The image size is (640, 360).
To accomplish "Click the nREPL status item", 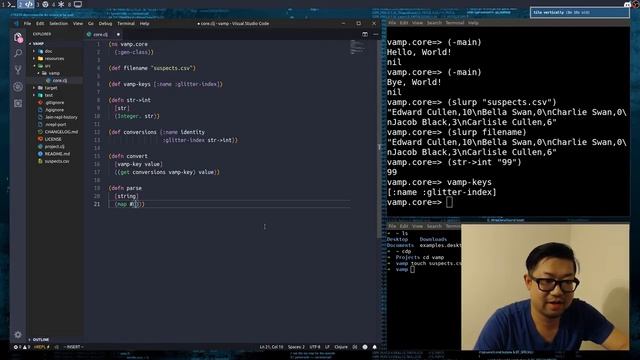I will click(x=42, y=347).
